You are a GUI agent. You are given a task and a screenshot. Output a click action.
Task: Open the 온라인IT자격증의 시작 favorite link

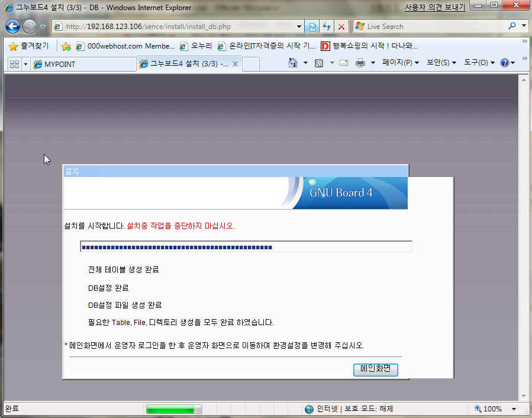(267, 46)
